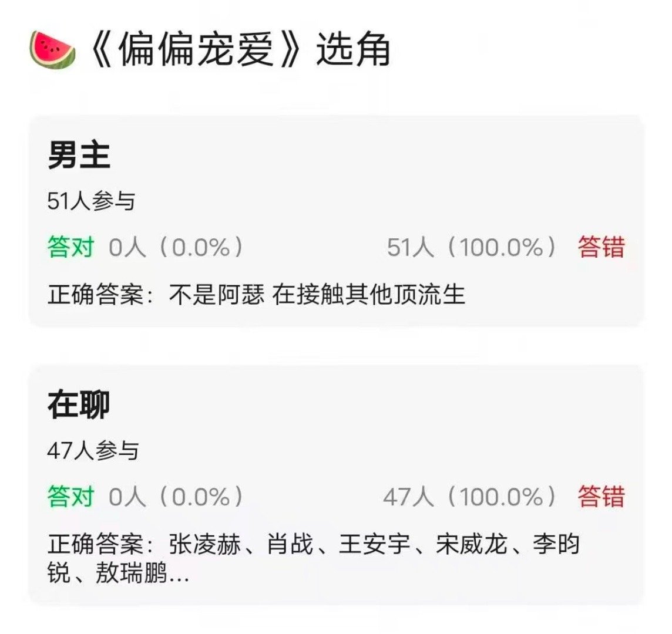The width and height of the screenshot is (672, 634).
Task: Select the red 答错 label on 男主 card
Action: point(602,247)
